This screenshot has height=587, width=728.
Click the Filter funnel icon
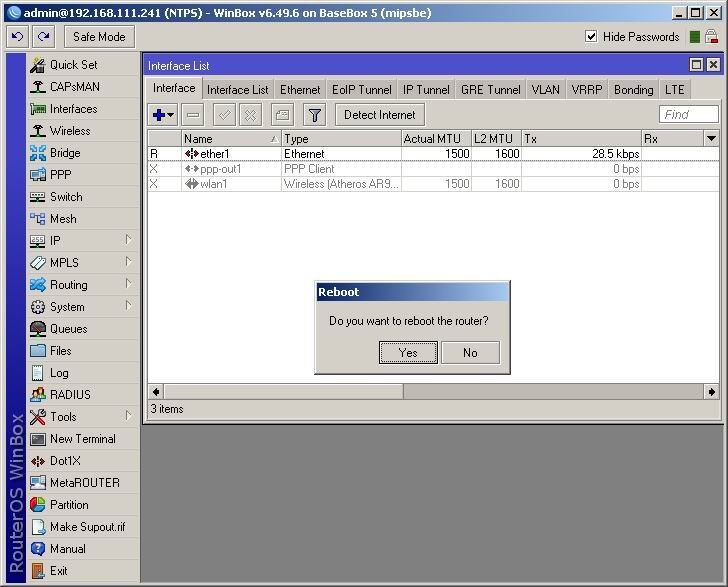coord(314,115)
